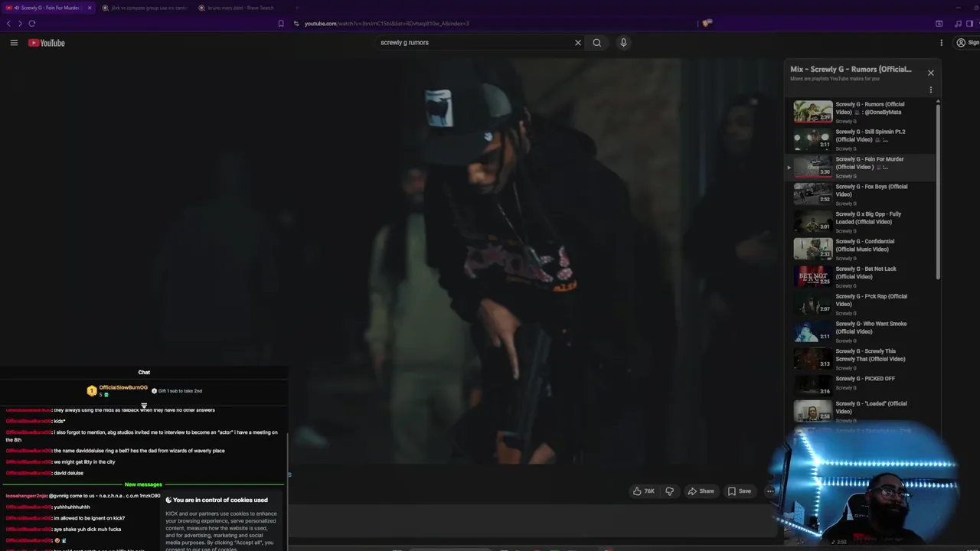
Task: Click the Brave shields lion icon
Action: [707, 24]
